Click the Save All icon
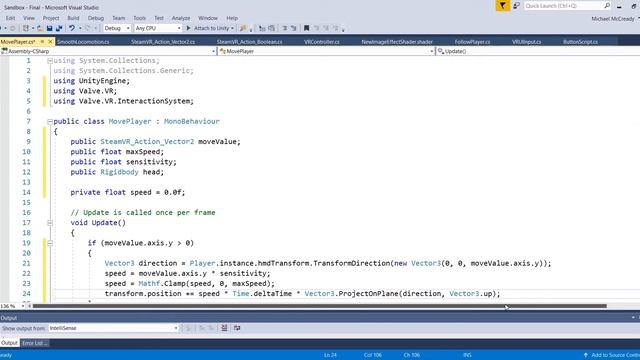640x360 pixels. [x=59, y=28]
